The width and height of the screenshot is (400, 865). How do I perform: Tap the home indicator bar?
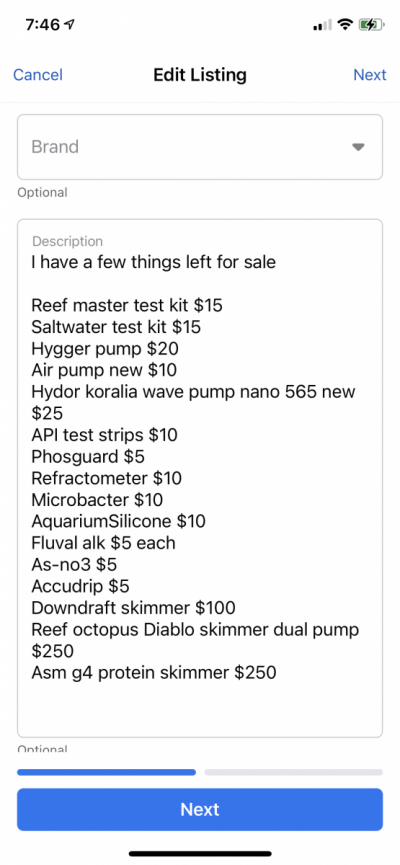(200, 853)
